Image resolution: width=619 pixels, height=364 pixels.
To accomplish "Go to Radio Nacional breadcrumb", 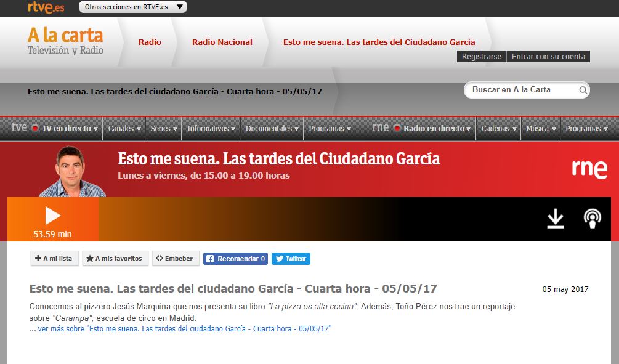I will [x=222, y=42].
